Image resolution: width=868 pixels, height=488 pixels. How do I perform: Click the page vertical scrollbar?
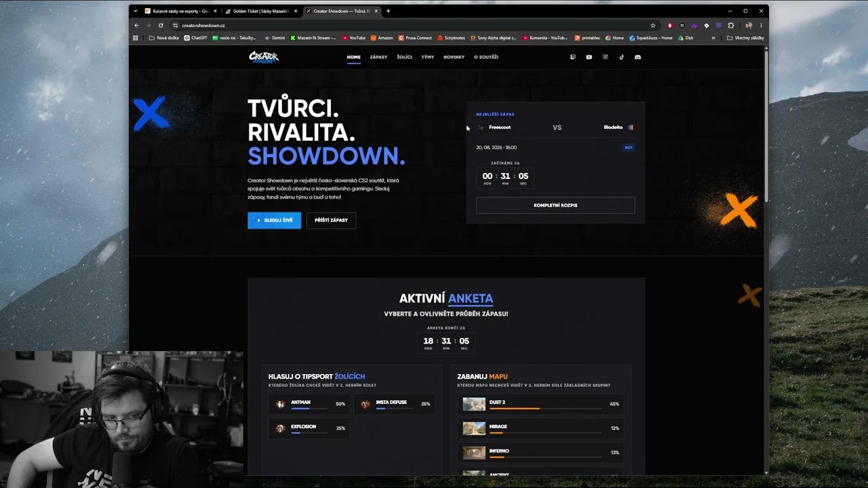tap(766, 125)
